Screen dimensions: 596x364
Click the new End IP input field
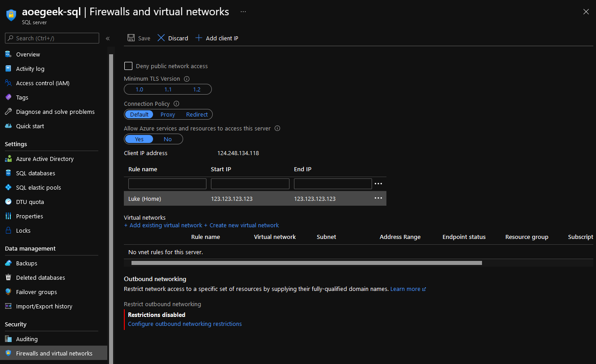point(333,184)
